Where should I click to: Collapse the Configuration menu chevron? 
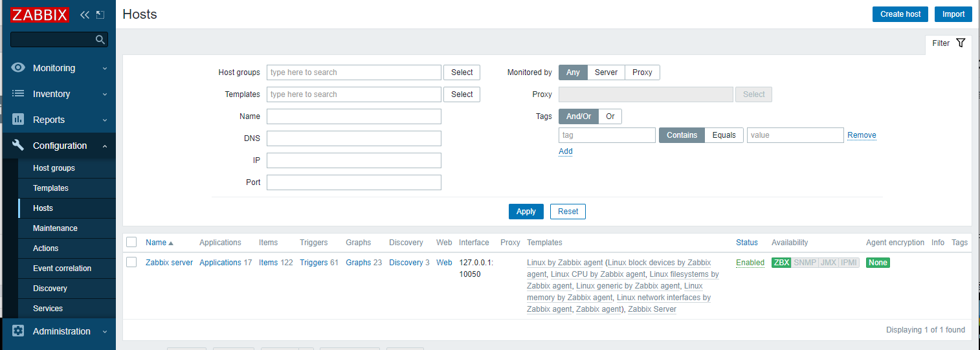[105, 146]
